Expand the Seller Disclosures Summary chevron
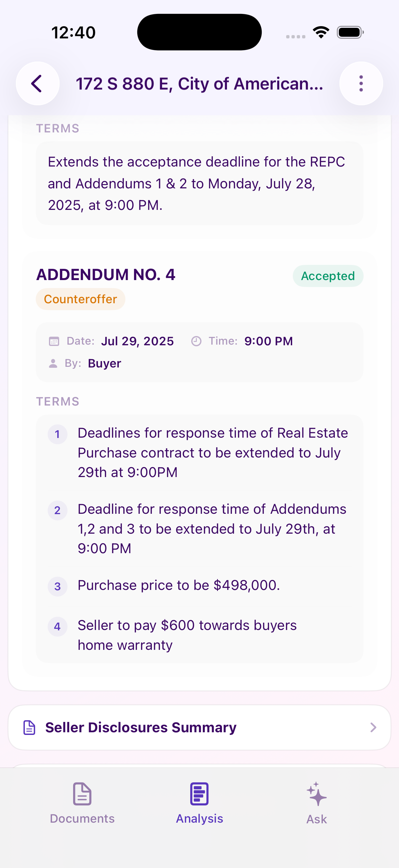 [x=373, y=728]
